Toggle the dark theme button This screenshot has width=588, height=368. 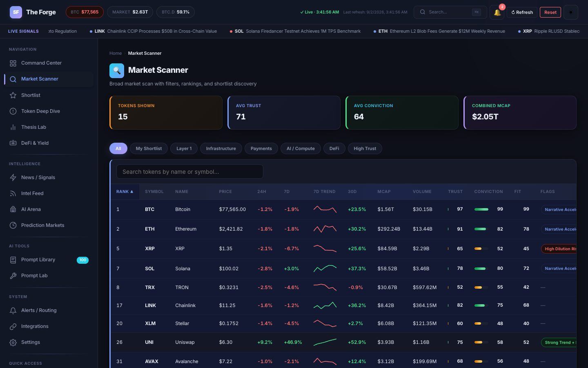pos(570,12)
